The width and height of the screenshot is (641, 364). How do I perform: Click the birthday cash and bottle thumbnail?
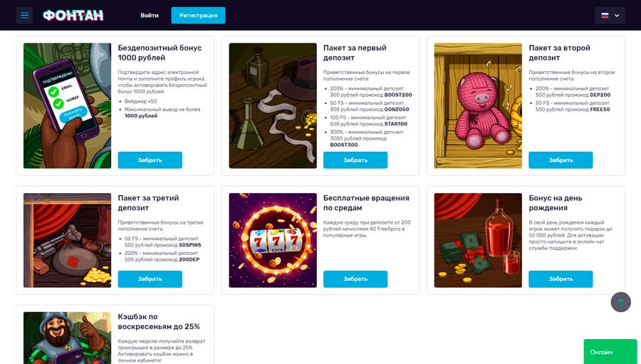click(x=478, y=240)
